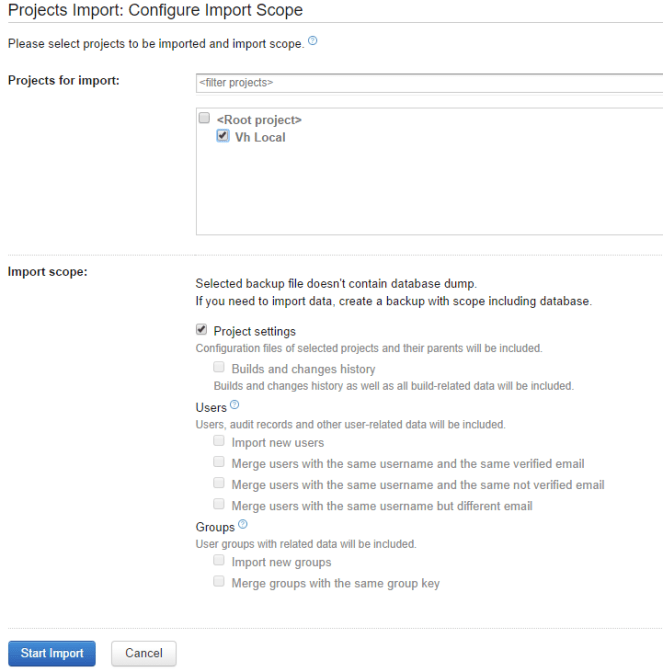Click help icon beside import scope instructions
This screenshot has width=663, height=672.
(x=313, y=42)
